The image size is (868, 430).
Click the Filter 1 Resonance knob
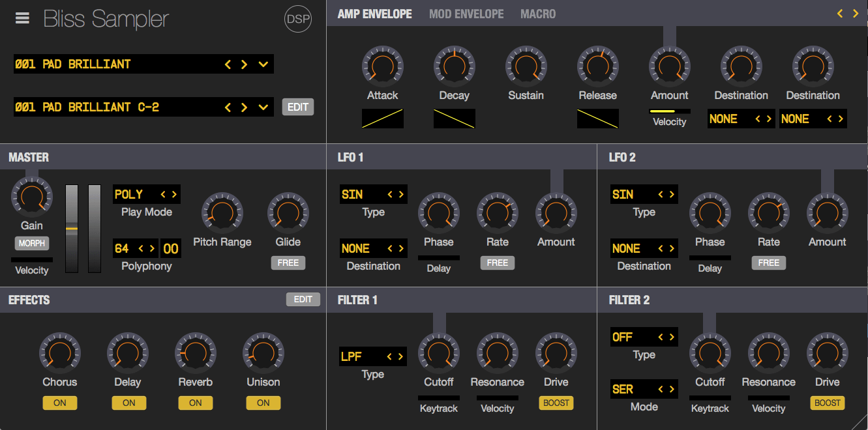(x=498, y=352)
